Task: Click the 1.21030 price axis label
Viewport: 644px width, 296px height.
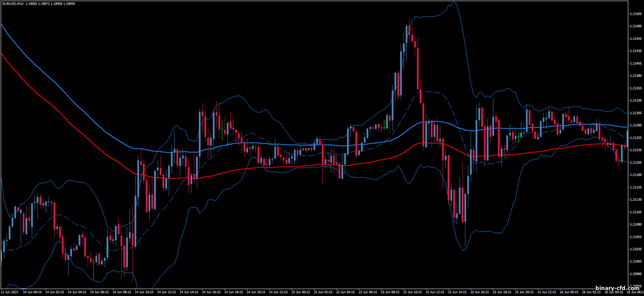Action: 635,249
